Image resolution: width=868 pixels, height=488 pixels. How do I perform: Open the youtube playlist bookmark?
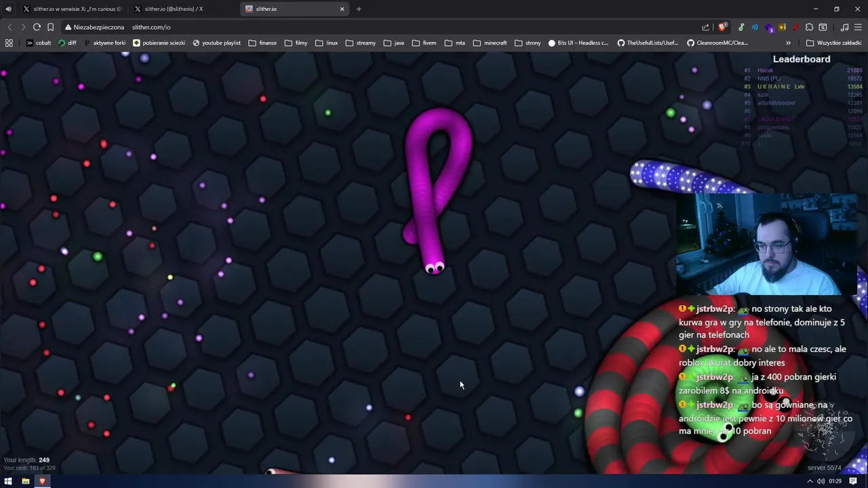pos(216,43)
